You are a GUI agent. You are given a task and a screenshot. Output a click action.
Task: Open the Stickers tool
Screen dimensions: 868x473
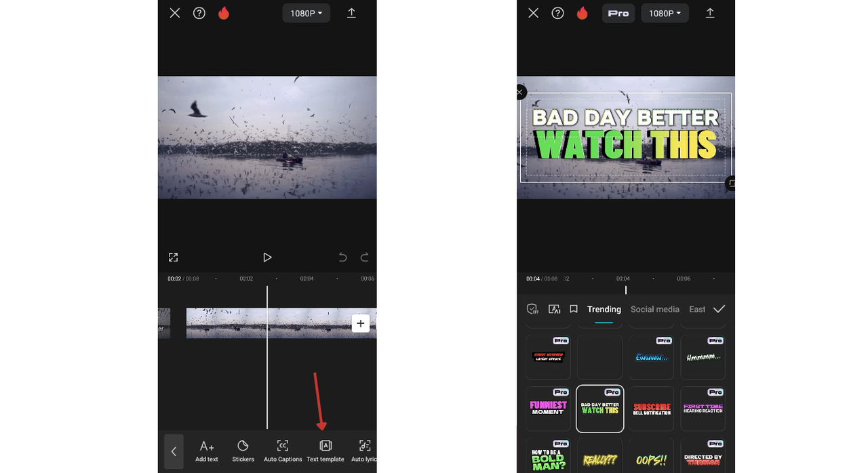pos(243,451)
